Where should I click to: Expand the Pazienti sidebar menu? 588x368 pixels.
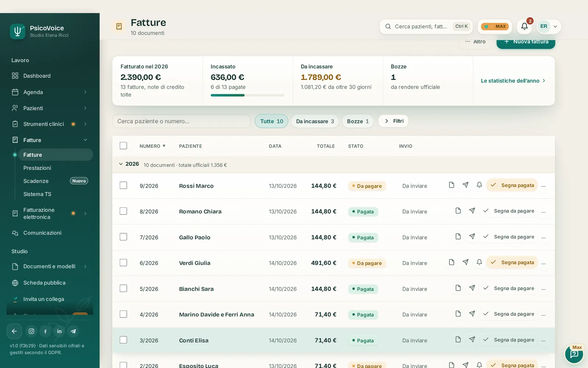click(85, 108)
